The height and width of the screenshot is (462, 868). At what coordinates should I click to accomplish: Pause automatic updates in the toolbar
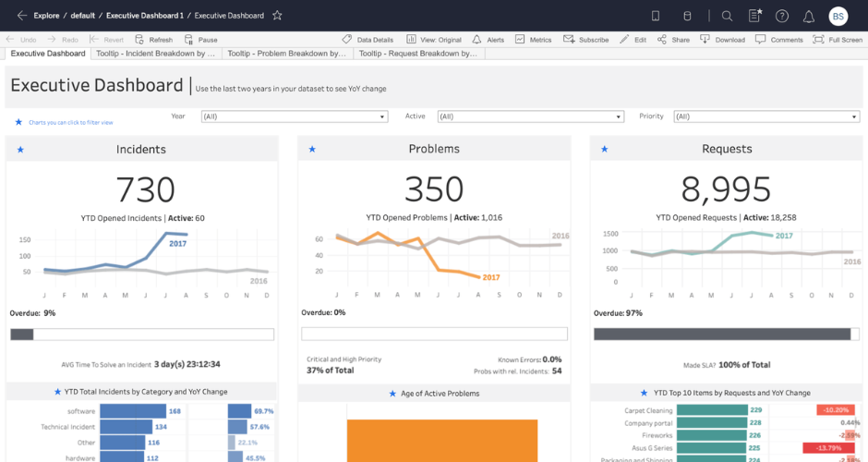201,40
